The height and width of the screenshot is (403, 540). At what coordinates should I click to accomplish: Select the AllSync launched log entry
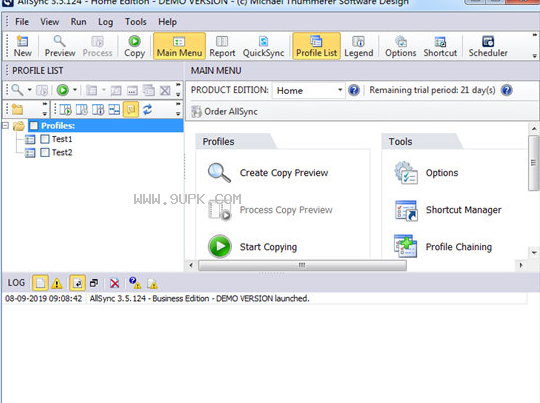264,299
